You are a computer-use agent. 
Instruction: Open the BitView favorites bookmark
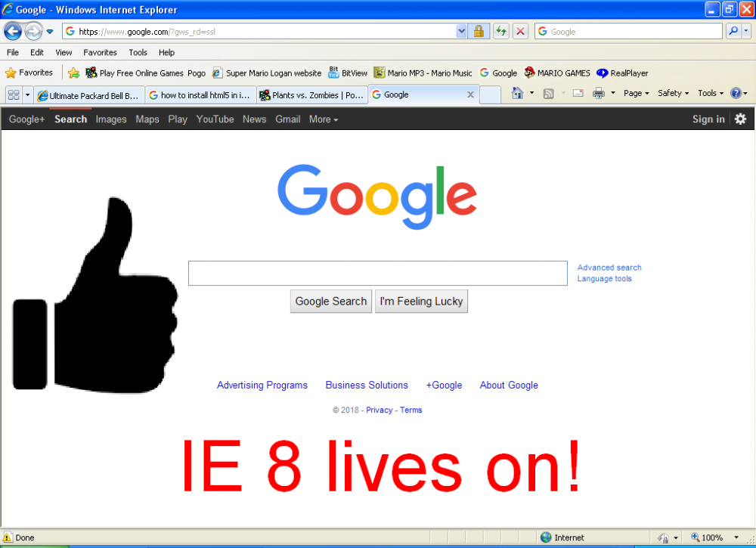pos(347,73)
